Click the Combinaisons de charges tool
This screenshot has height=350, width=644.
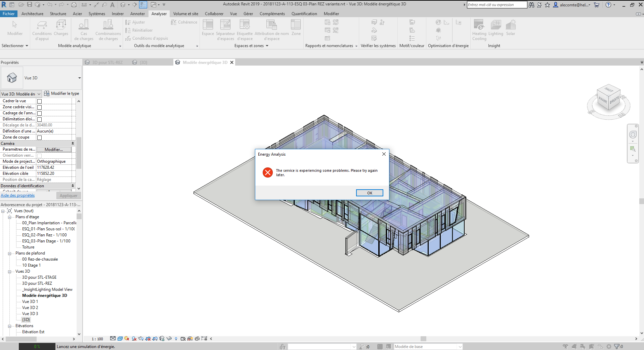point(108,30)
